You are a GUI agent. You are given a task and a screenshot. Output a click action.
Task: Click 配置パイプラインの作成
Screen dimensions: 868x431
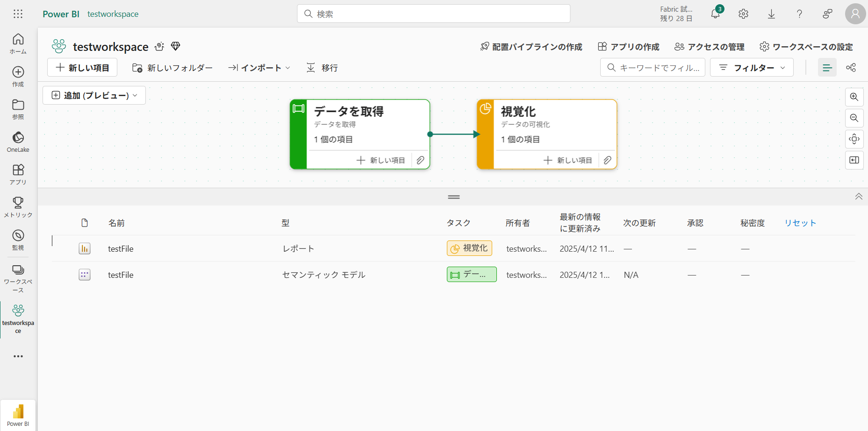pyautogui.click(x=531, y=47)
